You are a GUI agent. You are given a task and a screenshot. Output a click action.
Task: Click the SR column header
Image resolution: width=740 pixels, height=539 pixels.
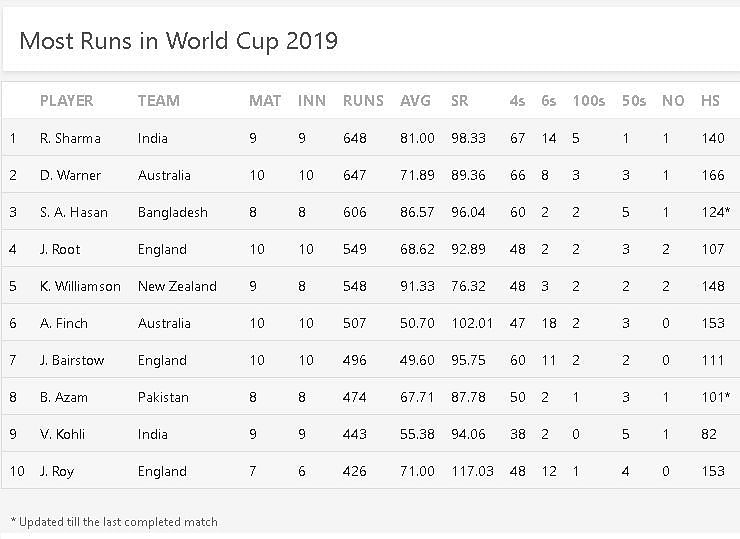tap(460, 101)
